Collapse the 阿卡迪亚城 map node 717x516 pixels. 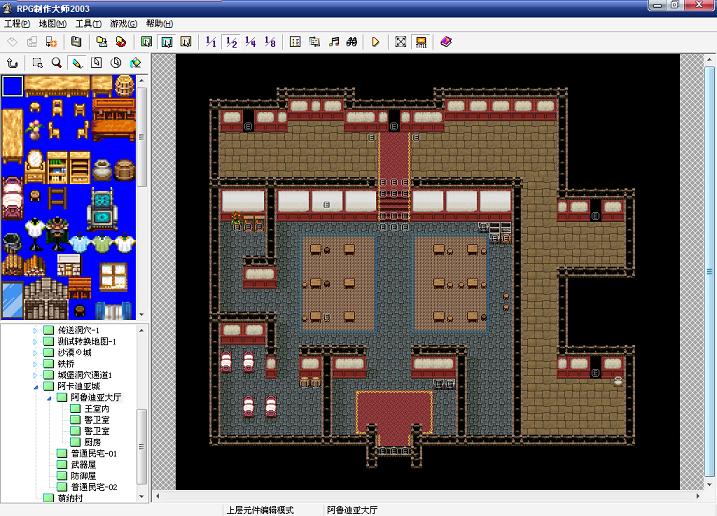coord(35,387)
